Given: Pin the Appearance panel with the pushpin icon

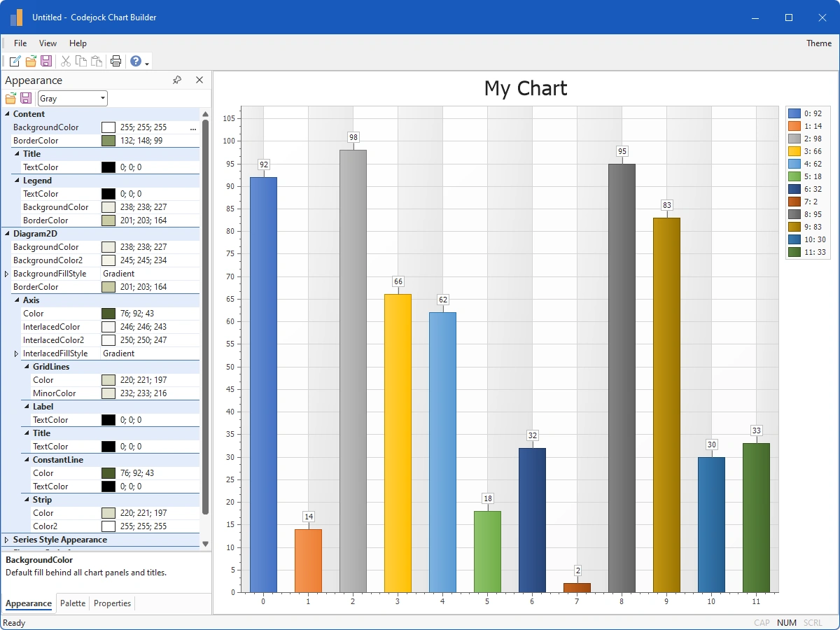Looking at the screenshot, I should point(177,80).
